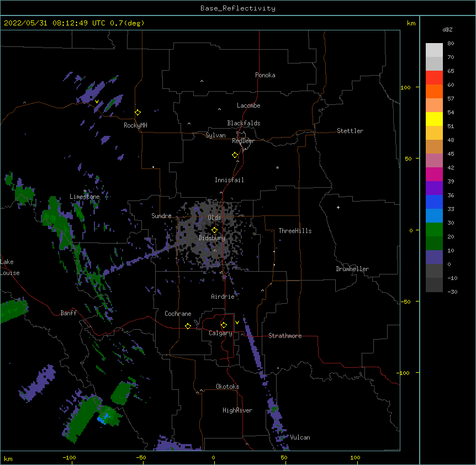Viewport: 476px width, 465px height.
Task: Click the Sylvan label
Action: (x=215, y=135)
